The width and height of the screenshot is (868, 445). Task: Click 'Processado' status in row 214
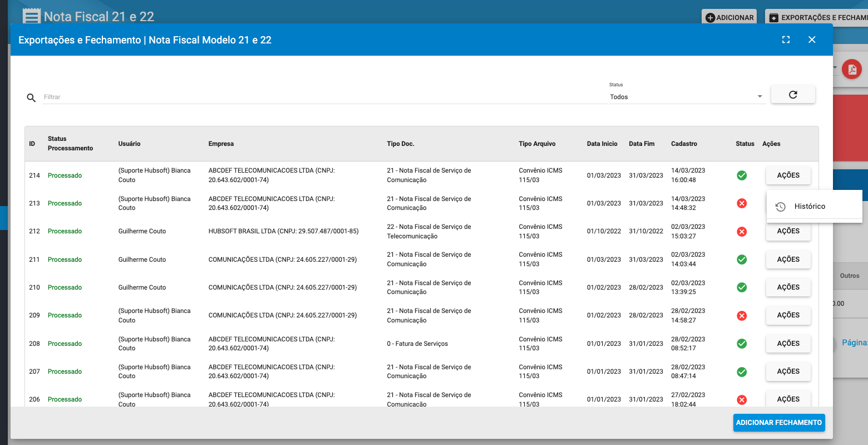[65, 175]
